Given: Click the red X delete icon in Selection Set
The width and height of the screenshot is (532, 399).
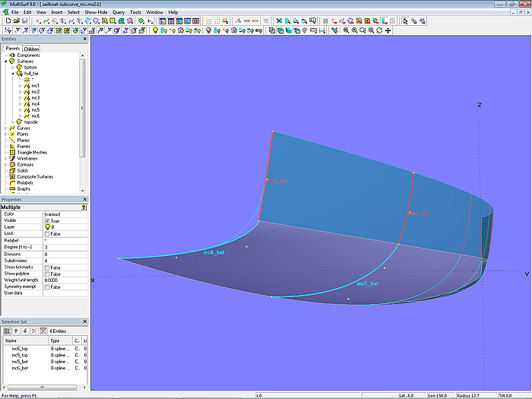Looking at the screenshot, I should pyautogui.click(x=33, y=331).
